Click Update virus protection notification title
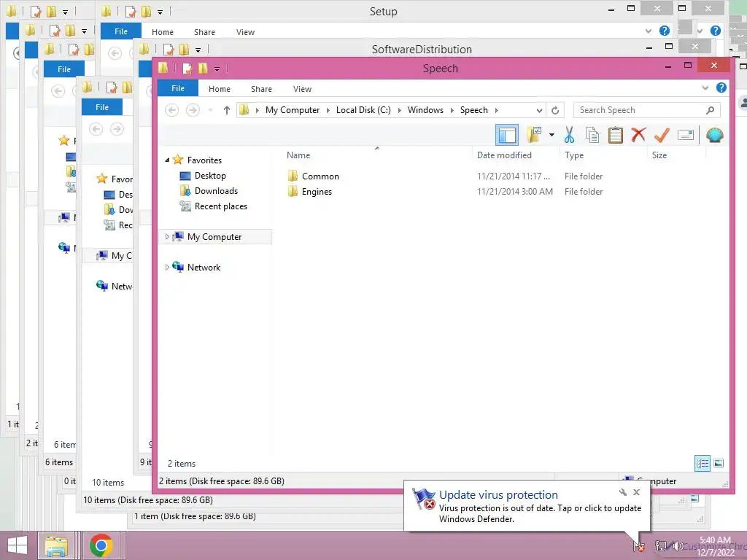Screen dimensions: 747x560 (498, 495)
